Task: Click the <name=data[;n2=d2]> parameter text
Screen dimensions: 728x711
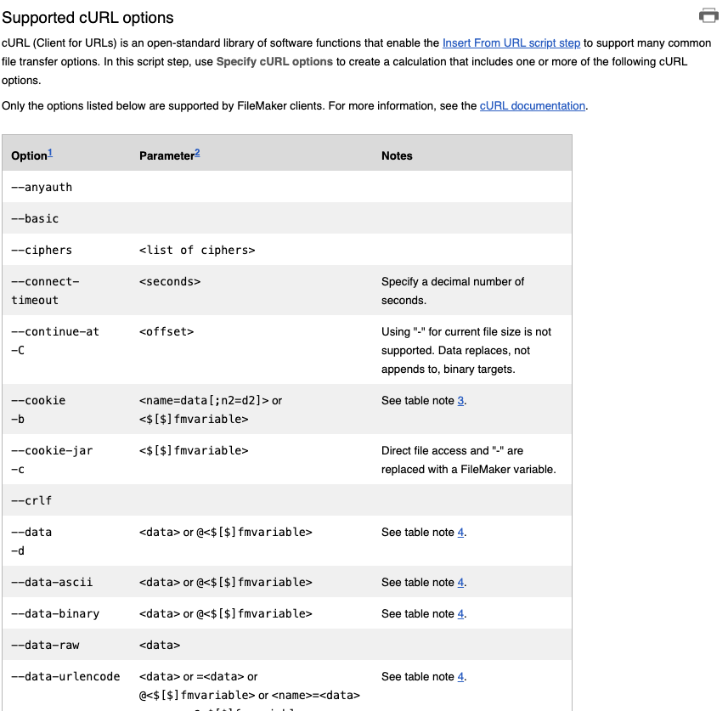Action: tap(204, 401)
